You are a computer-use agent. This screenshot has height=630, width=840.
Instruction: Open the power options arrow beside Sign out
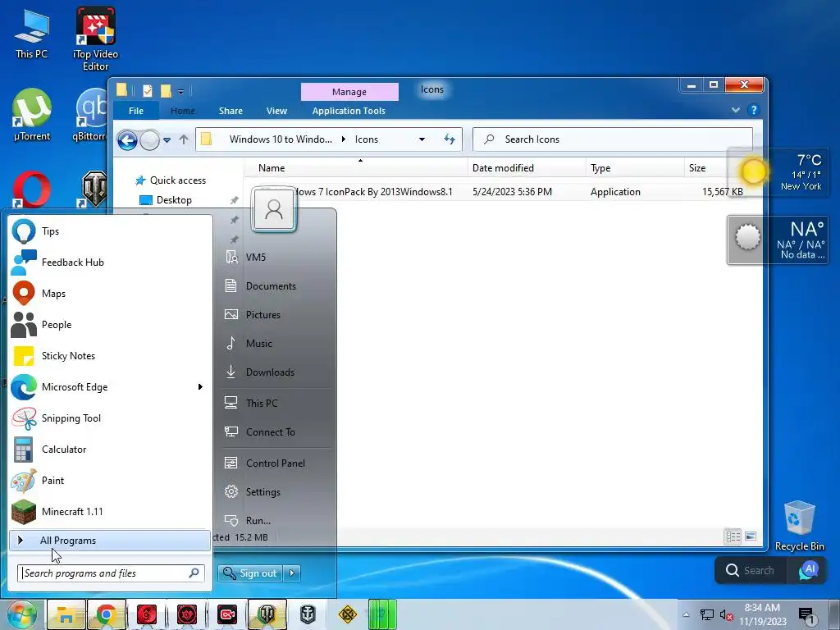click(292, 573)
